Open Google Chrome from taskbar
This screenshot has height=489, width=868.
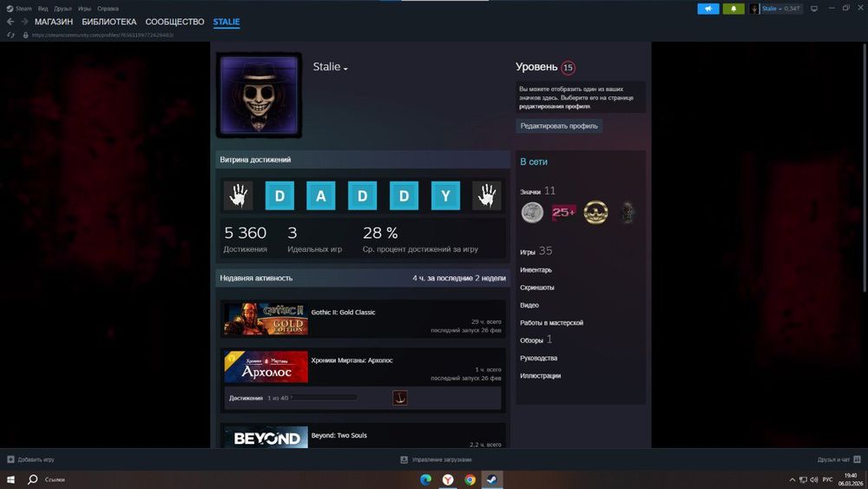(x=470, y=479)
